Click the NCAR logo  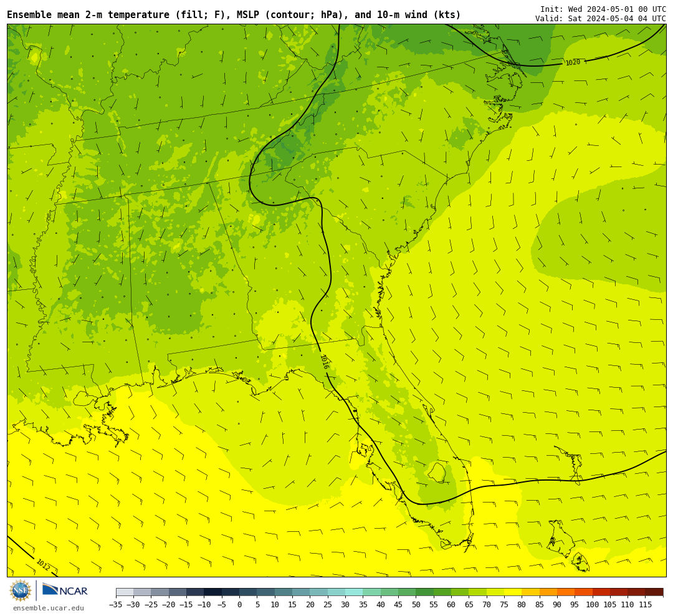point(65,590)
